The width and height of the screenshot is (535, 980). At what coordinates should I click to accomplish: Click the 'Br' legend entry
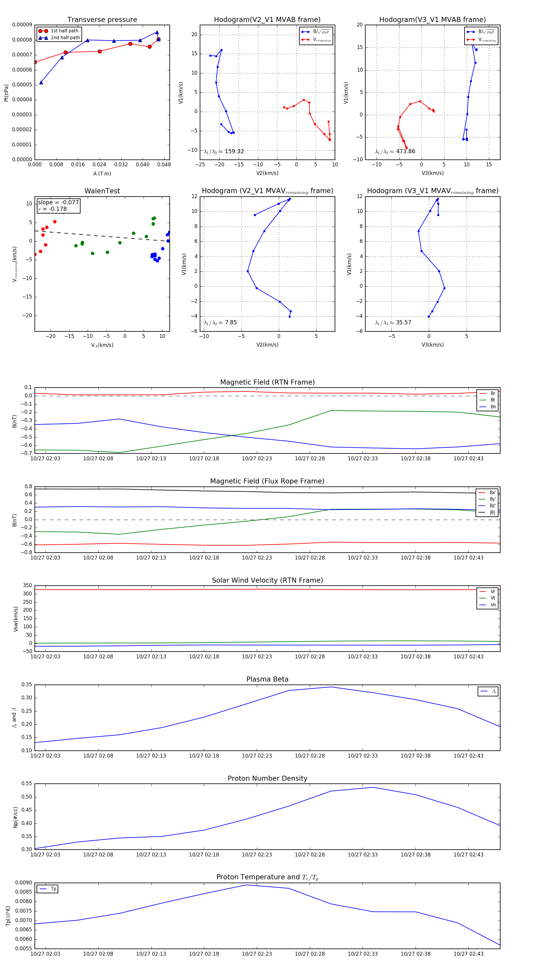click(487, 393)
